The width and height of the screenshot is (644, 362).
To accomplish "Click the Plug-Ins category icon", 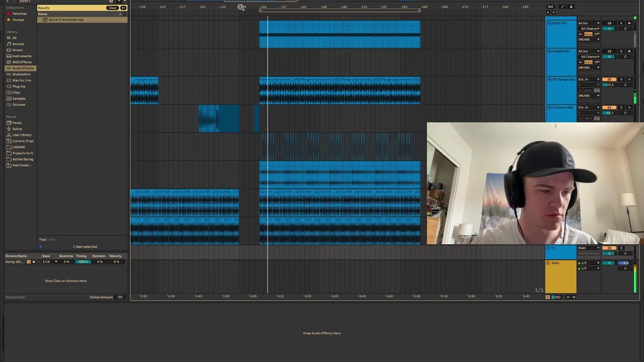I will pyautogui.click(x=9, y=86).
